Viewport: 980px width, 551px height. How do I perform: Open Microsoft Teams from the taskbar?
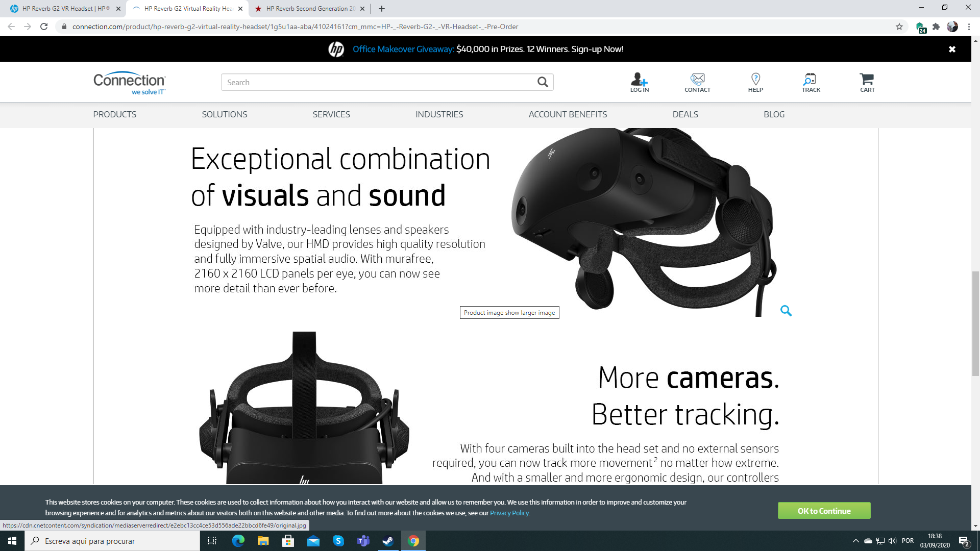[363, 541]
